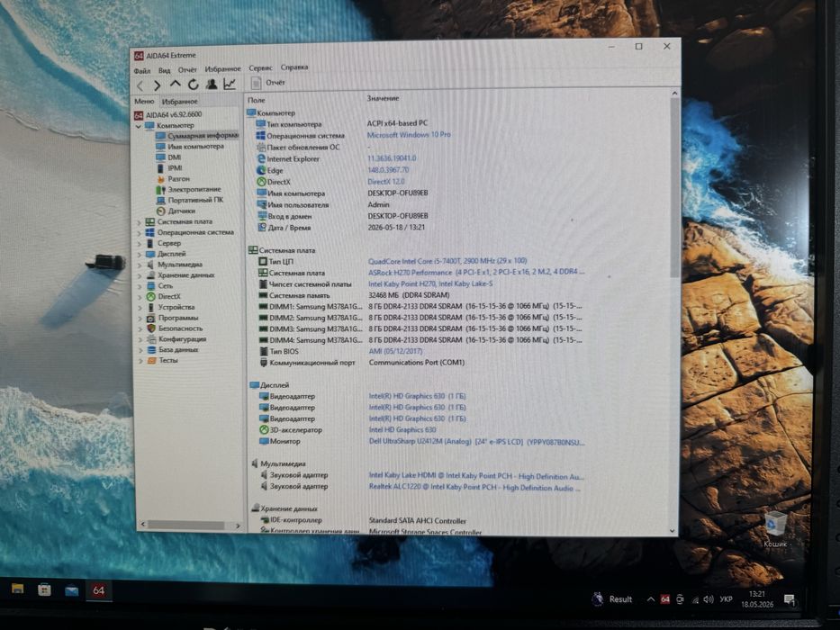This screenshot has width=840, height=630.
Task: Open the Mail app from the taskbar
Action: click(71, 590)
